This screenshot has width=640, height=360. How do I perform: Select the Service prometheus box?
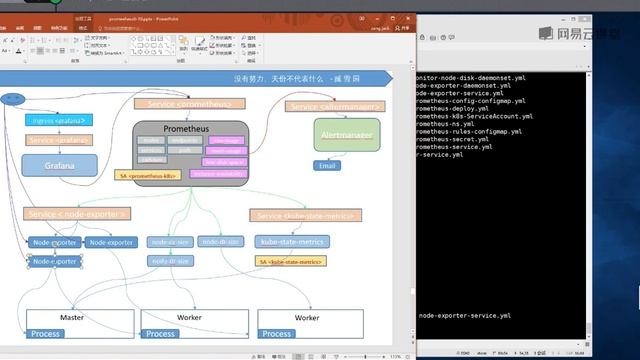click(x=190, y=104)
